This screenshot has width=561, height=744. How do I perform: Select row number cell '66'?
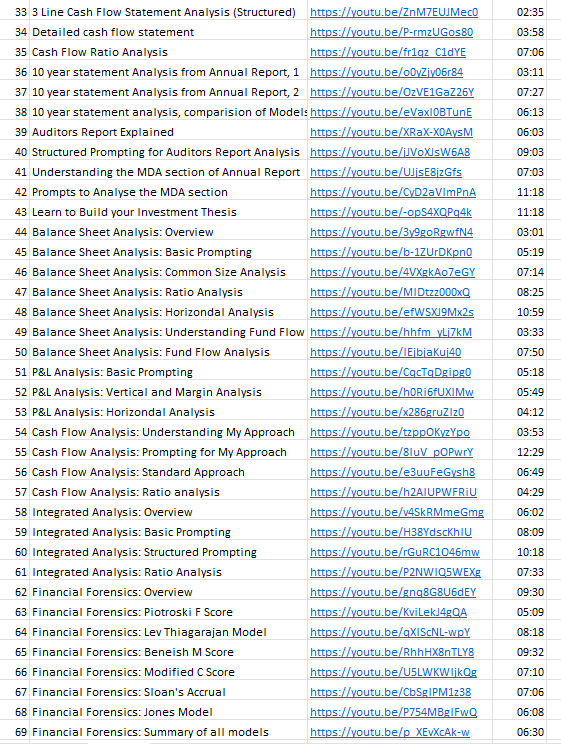point(15,672)
